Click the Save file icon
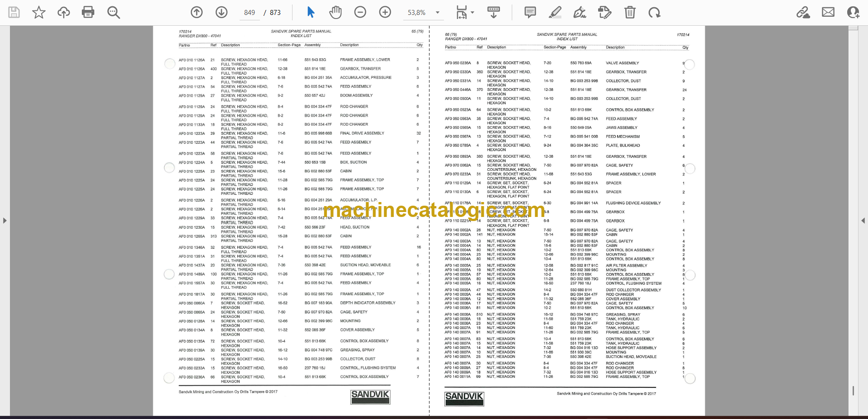Image resolution: width=868 pixels, height=419 pixels. tap(14, 12)
